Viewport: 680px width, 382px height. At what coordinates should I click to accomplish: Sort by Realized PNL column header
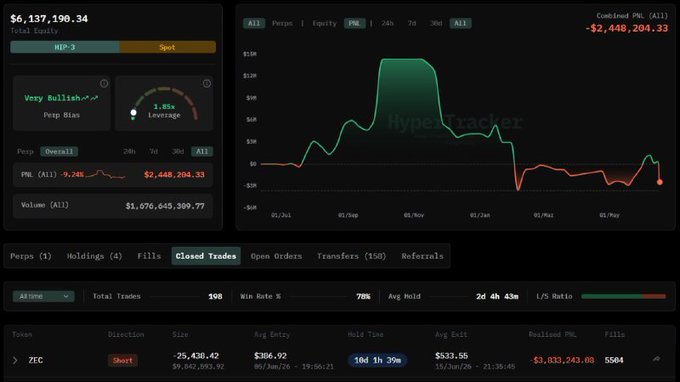tap(552, 334)
